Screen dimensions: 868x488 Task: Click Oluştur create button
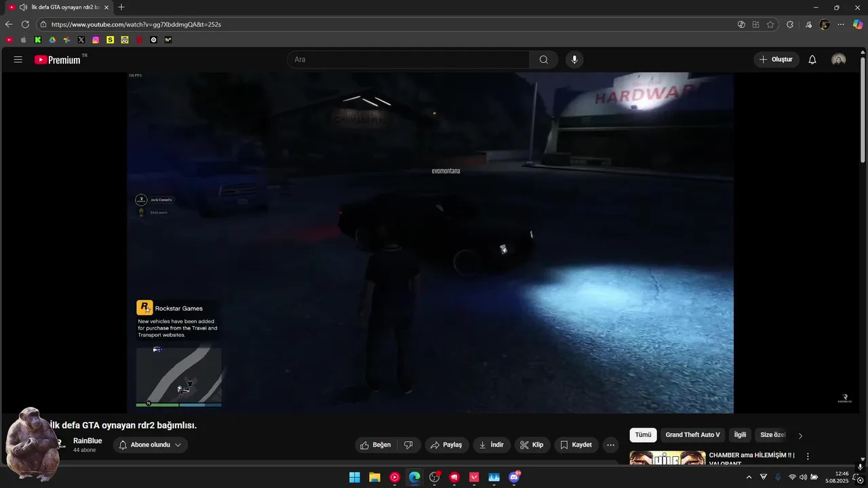click(x=776, y=60)
